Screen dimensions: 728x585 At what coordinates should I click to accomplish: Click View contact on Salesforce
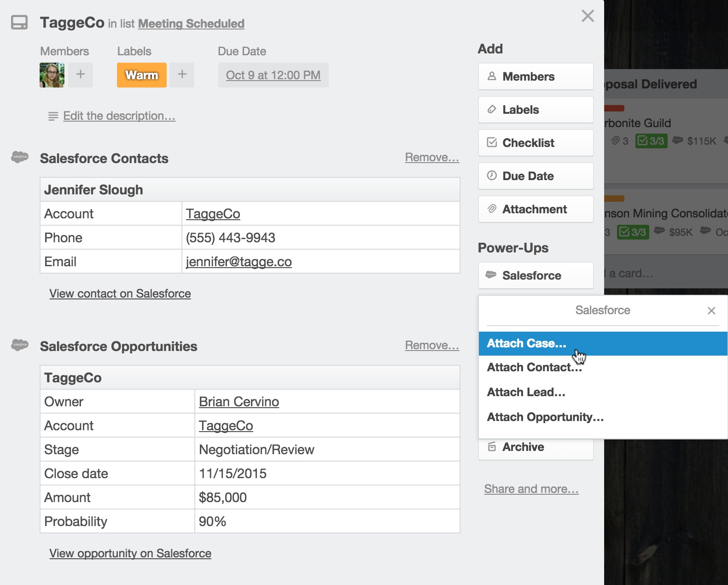pos(120,293)
